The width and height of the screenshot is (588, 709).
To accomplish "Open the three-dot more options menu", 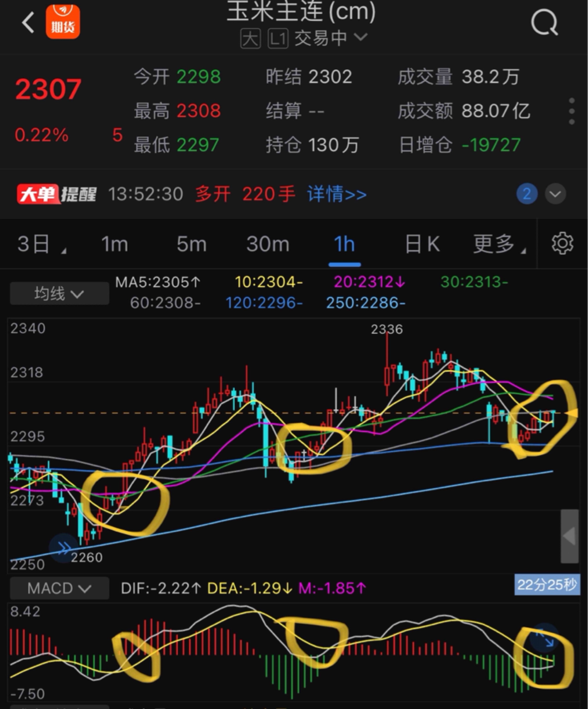I will 571,111.
